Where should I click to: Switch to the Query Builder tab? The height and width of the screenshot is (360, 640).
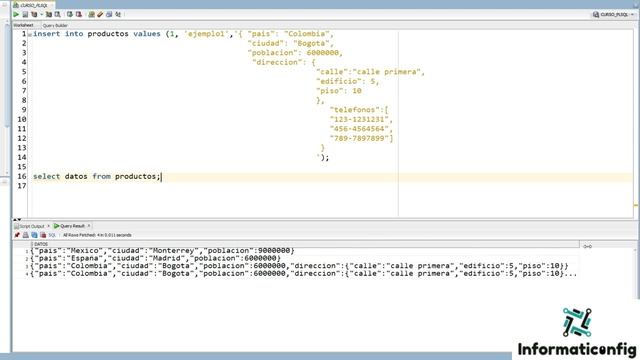tap(55, 25)
